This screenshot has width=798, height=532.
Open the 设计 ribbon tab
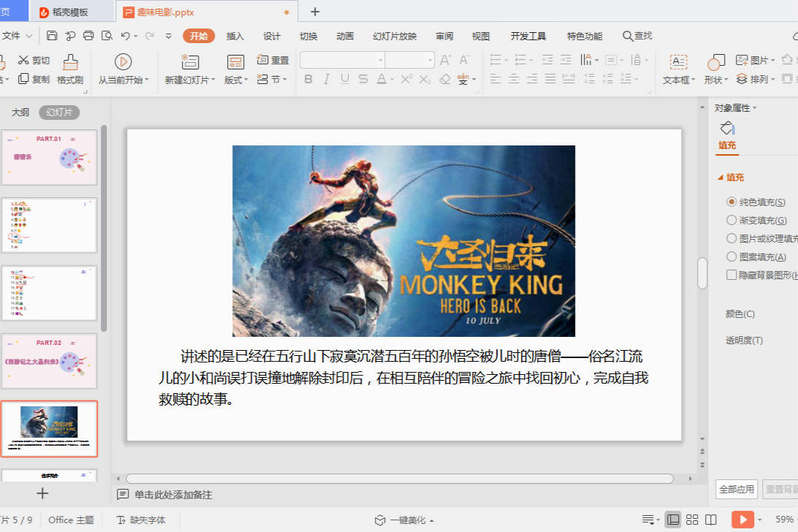click(x=271, y=36)
